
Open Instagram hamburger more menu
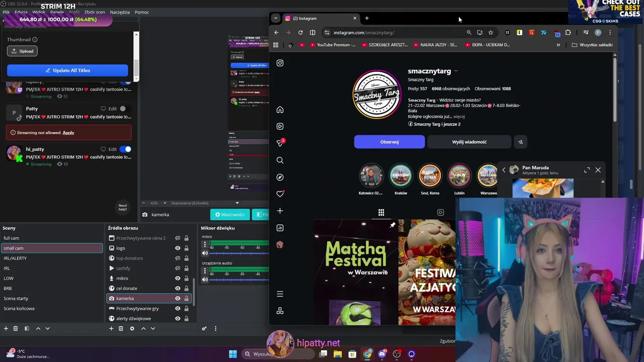pyautogui.click(x=280, y=294)
